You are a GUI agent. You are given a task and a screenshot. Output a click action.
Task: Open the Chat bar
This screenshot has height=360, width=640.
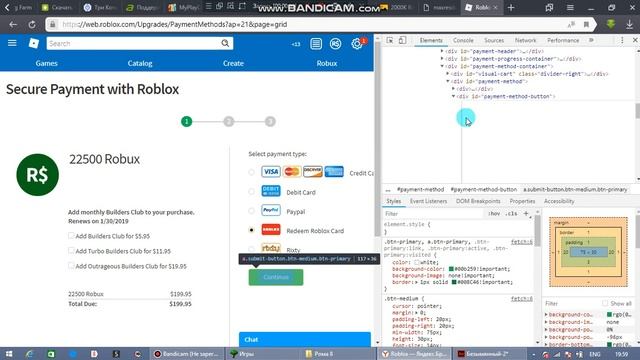point(304,340)
